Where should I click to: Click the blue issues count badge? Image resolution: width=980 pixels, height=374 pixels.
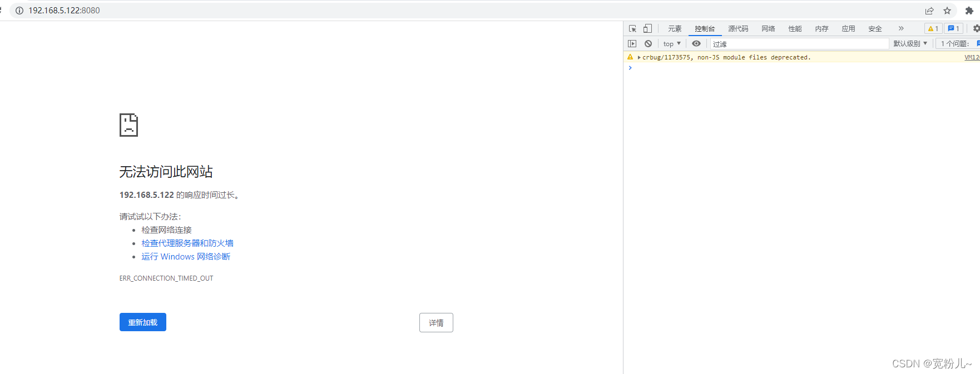tap(954, 28)
